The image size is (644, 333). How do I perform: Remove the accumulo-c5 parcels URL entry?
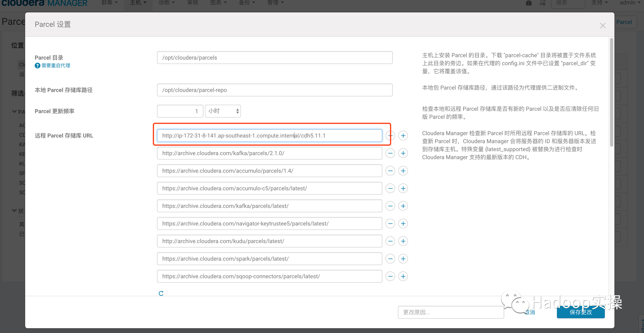(390, 188)
